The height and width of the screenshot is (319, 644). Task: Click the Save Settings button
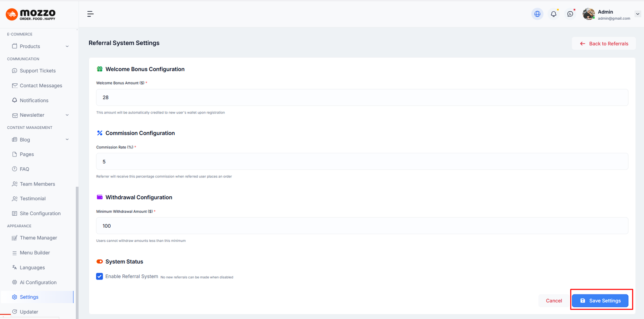(600, 300)
